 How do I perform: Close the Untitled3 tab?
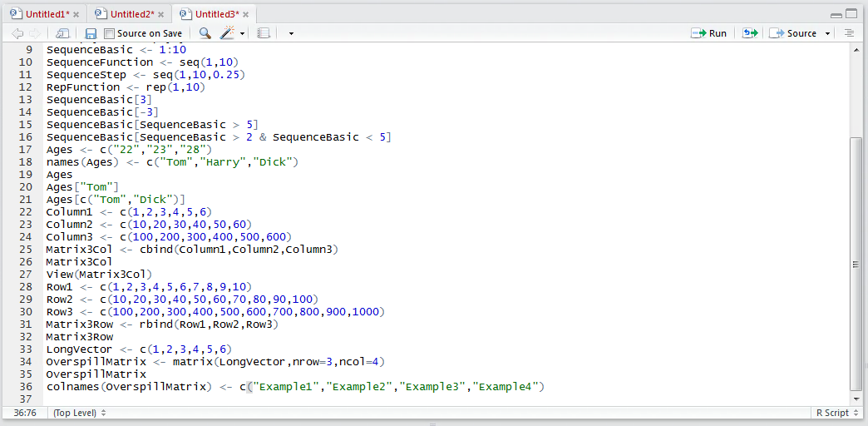tap(246, 14)
